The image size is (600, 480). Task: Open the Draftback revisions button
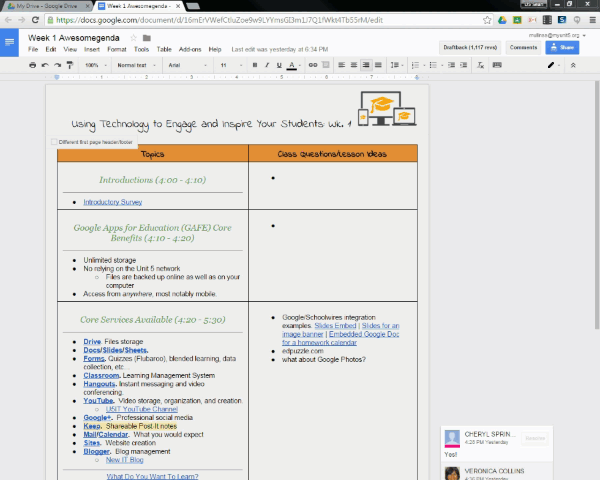[x=470, y=47]
